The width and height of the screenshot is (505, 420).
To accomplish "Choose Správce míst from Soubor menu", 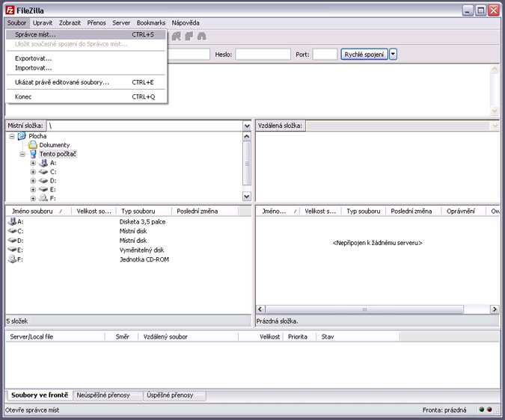I will [x=35, y=34].
